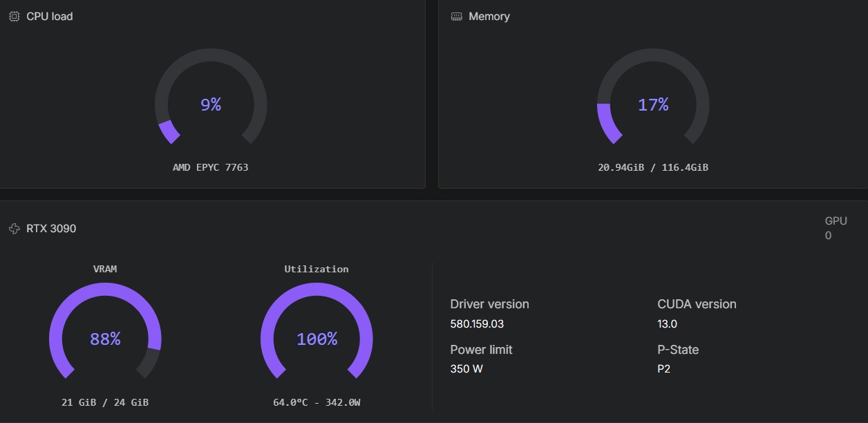Click the Memory panel title

489,16
